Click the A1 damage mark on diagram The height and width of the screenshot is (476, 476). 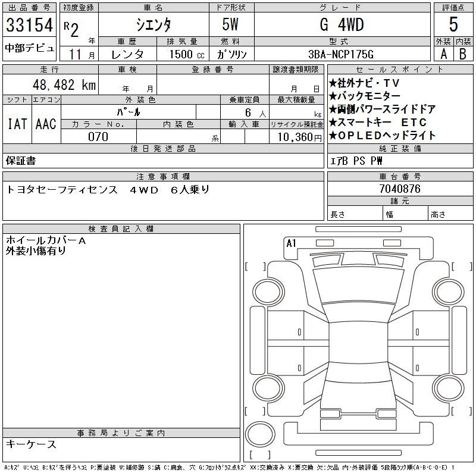click(291, 243)
